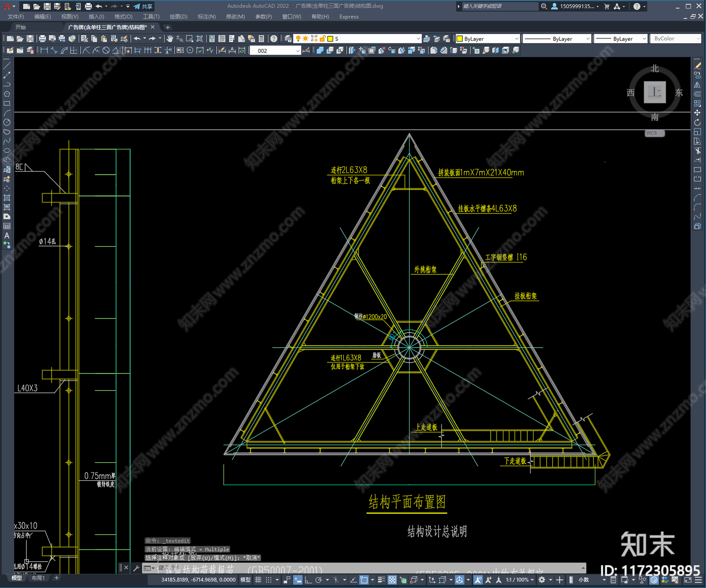Image resolution: width=706 pixels, height=588 pixels.
Task: Select the Line draw tool in left toolbar
Action: tap(7, 65)
